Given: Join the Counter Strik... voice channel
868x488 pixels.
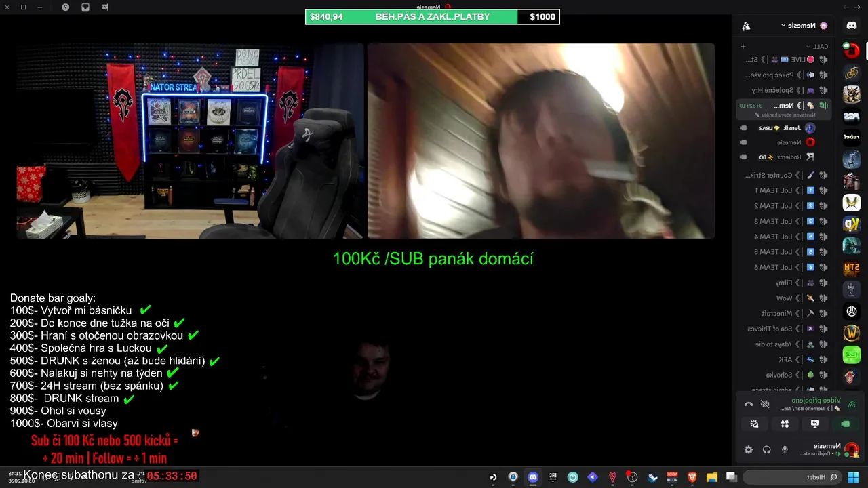Looking at the screenshot, I should (x=785, y=175).
